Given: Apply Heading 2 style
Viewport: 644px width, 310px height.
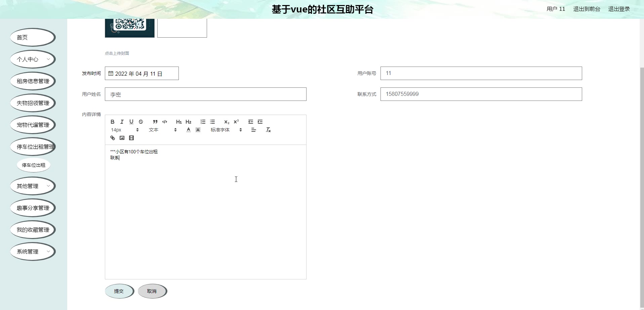Looking at the screenshot, I should point(188,122).
